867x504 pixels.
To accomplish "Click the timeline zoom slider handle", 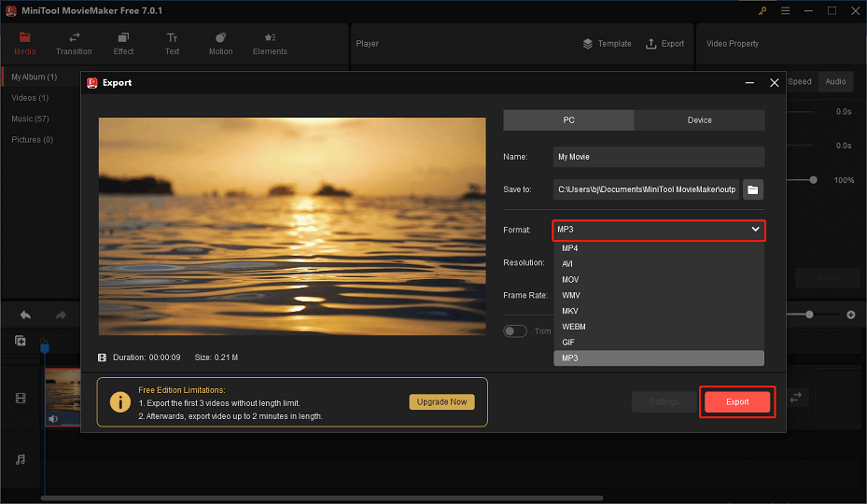I will (809, 315).
